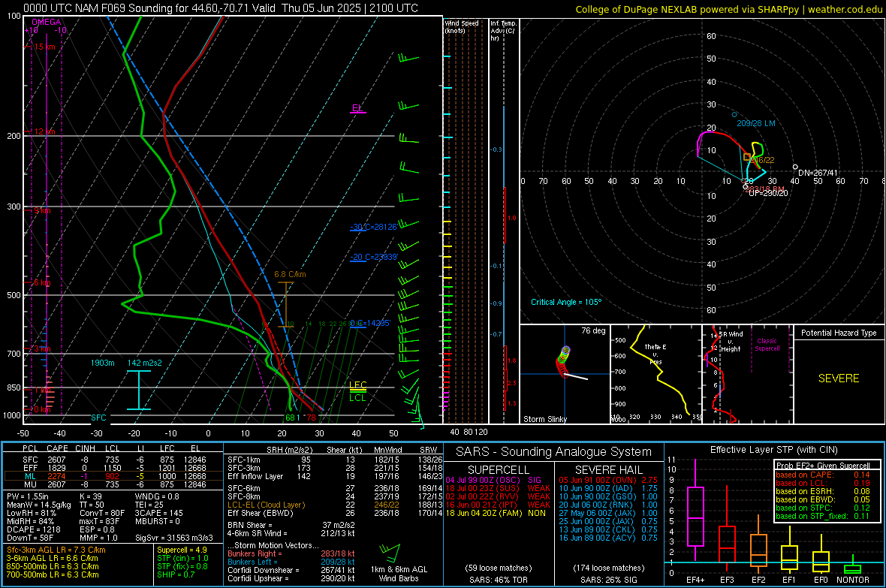Viewport: 886px width, 588px height.
Task: Click the 'SARS - Sounding Analogue System' title
Action: click(554, 452)
